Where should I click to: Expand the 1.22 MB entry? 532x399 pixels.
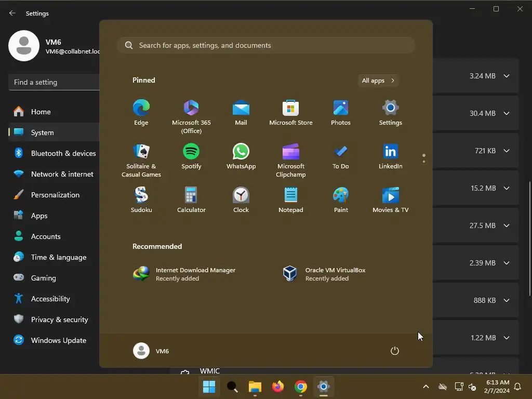507,338
